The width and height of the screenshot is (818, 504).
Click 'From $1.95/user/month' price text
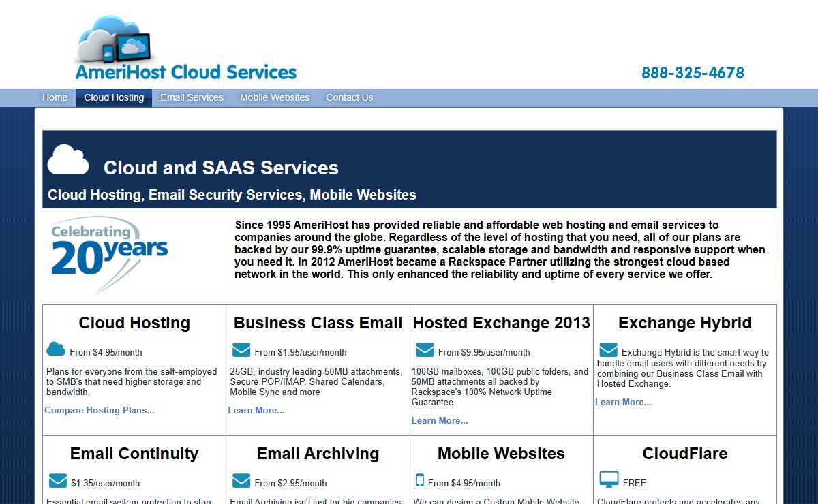(301, 352)
